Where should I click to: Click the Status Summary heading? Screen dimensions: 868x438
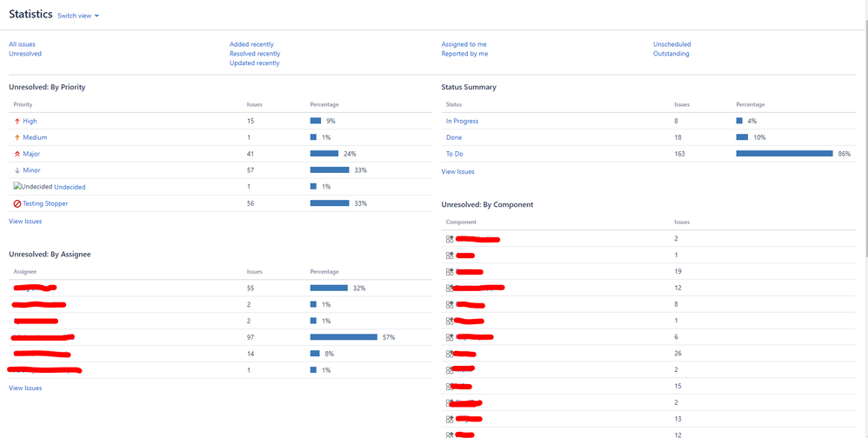[x=469, y=88]
